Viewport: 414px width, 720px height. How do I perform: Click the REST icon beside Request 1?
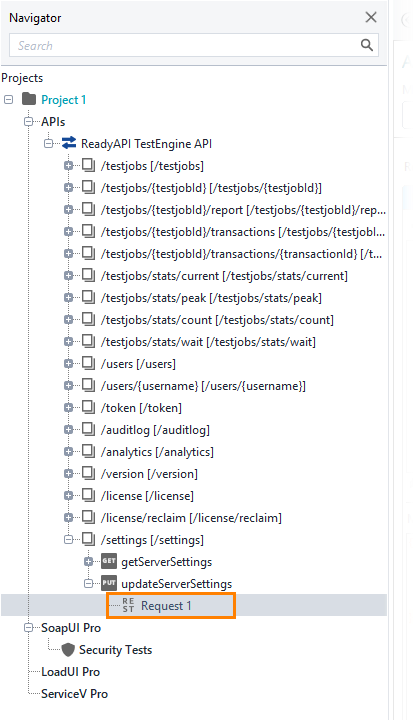129,605
